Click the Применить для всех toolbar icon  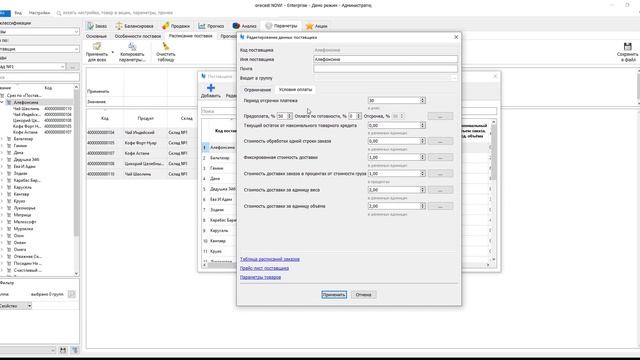pos(97,47)
